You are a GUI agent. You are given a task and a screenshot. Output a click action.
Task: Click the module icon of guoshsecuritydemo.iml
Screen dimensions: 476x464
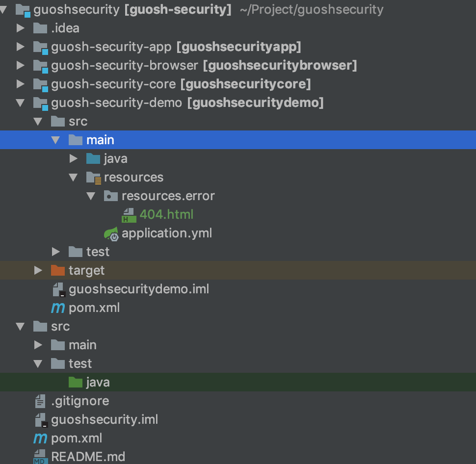pyautogui.click(x=58, y=289)
